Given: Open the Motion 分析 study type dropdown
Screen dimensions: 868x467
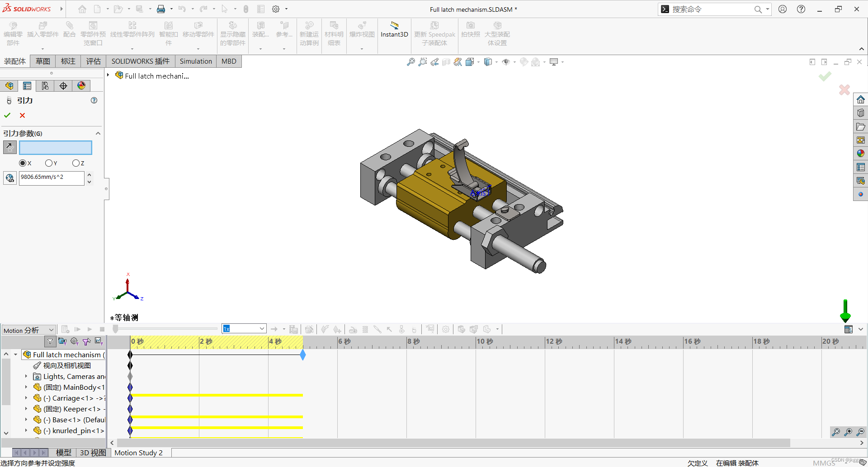Looking at the screenshot, I should 51,330.
